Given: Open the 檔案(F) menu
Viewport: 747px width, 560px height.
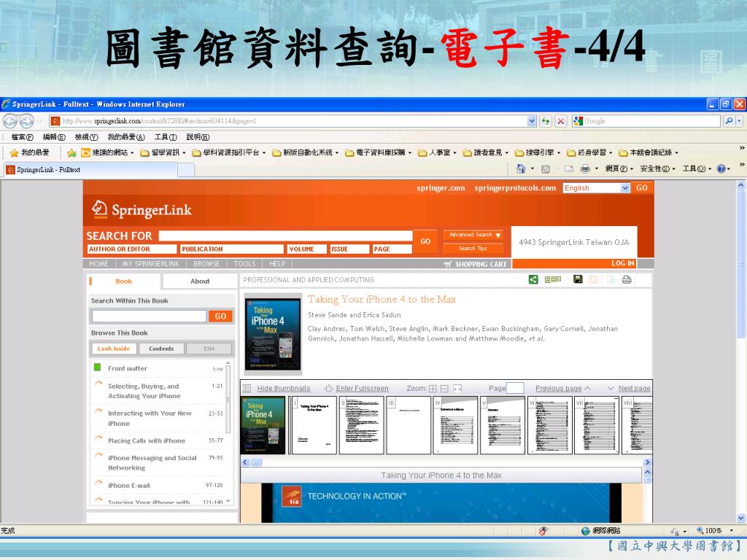Looking at the screenshot, I should [22, 137].
